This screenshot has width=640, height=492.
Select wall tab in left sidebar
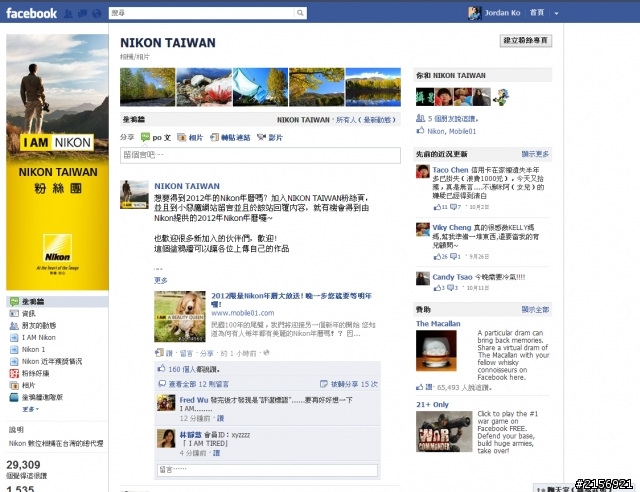(57, 301)
